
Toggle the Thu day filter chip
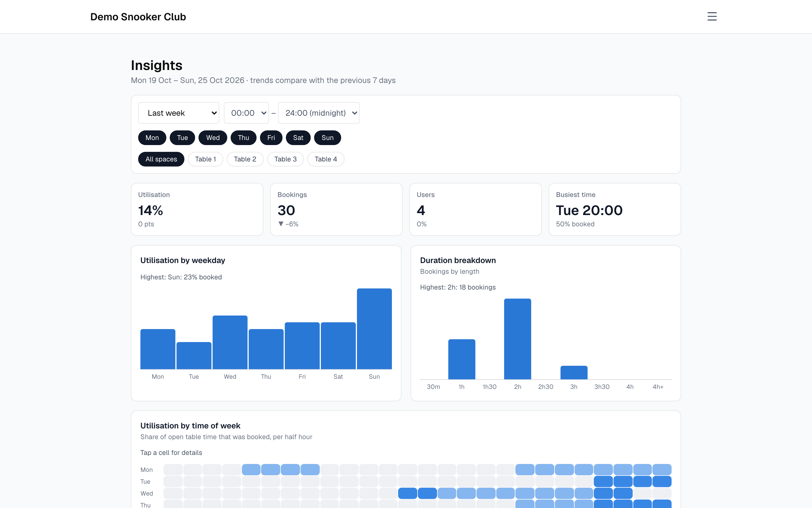tap(243, 138)
